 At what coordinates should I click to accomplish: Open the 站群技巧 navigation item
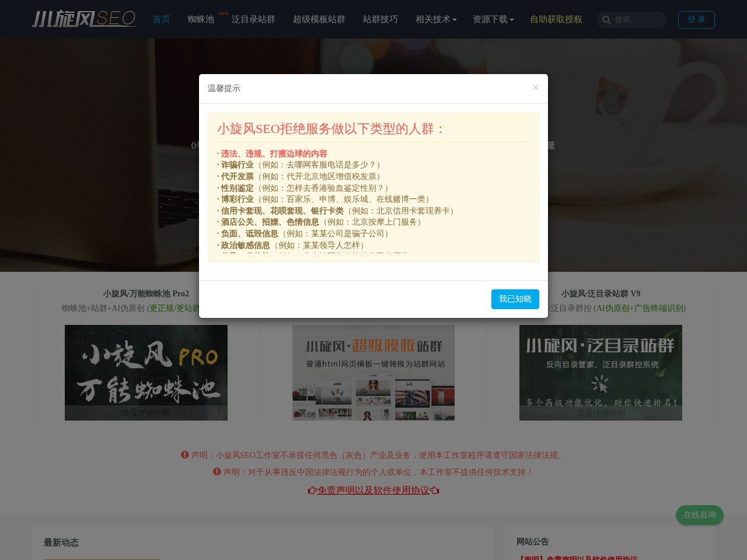point(380,19)
